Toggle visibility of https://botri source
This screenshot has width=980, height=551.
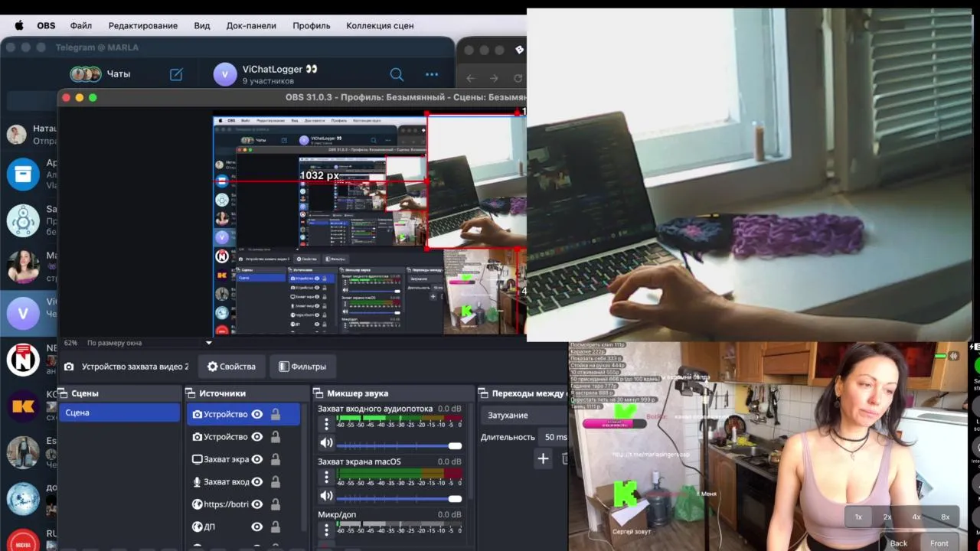(257, 504)
